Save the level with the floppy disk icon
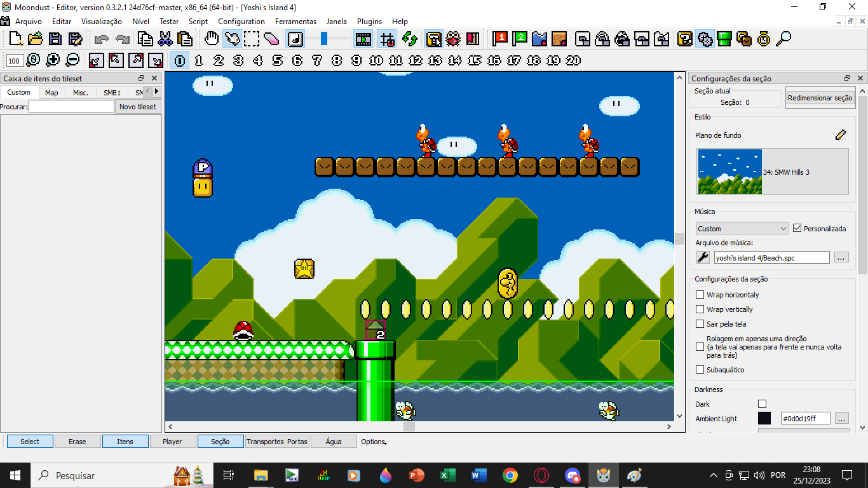This screenshot has height=488, width=868. [x=56, y=39]
